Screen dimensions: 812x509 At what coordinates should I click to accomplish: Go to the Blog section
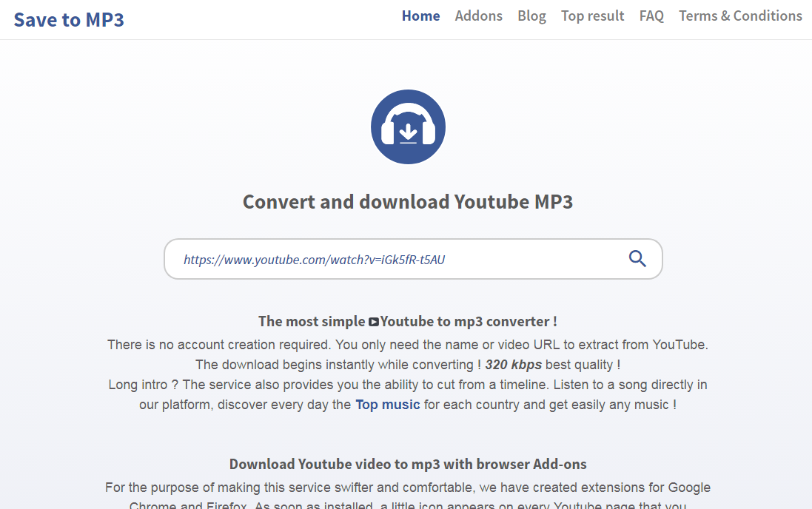532,16
